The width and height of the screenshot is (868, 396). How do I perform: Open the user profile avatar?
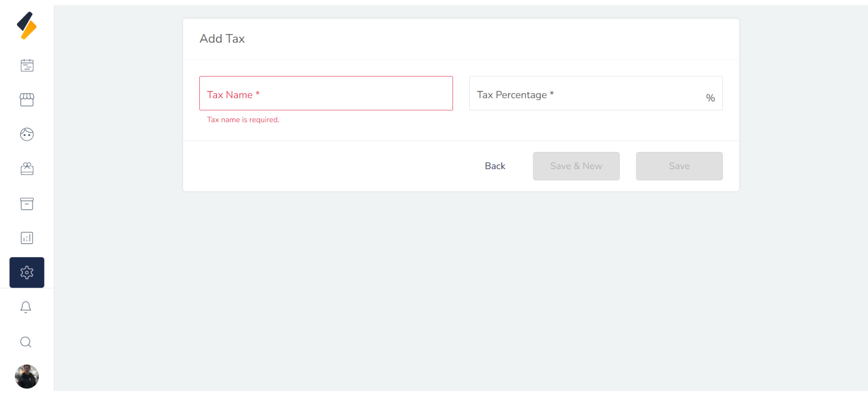click(x=27, y=377)
